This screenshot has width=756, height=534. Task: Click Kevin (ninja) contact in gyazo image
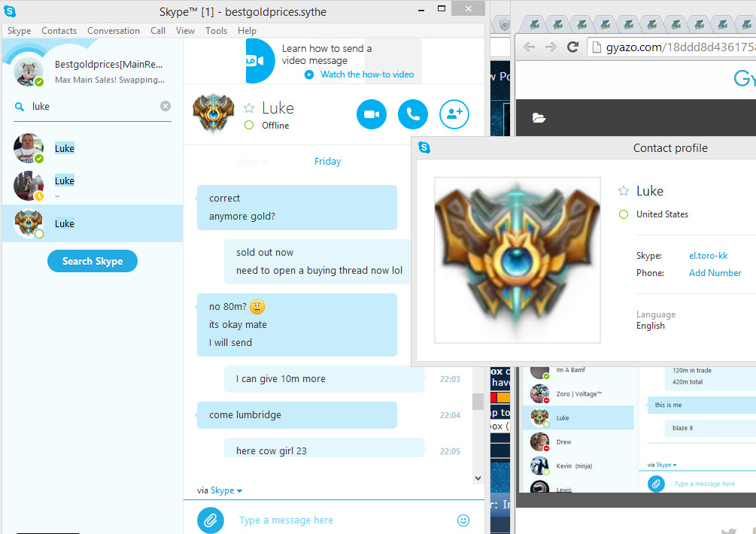pos(578,466)
